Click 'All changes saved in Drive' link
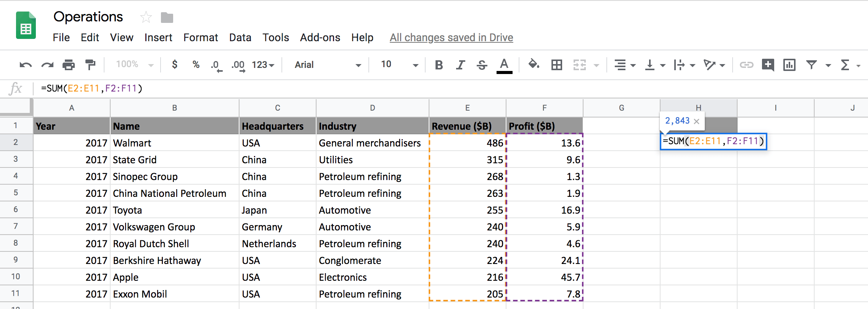This screenshot has height=309, width=868. [x=451, y=37]
